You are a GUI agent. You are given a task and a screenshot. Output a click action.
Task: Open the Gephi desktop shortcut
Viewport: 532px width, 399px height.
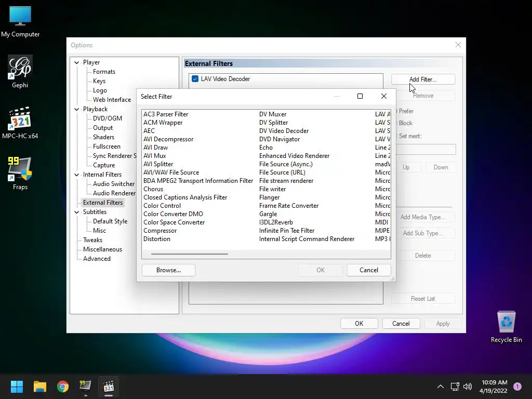pyautogui.click(x=20, y=72)
